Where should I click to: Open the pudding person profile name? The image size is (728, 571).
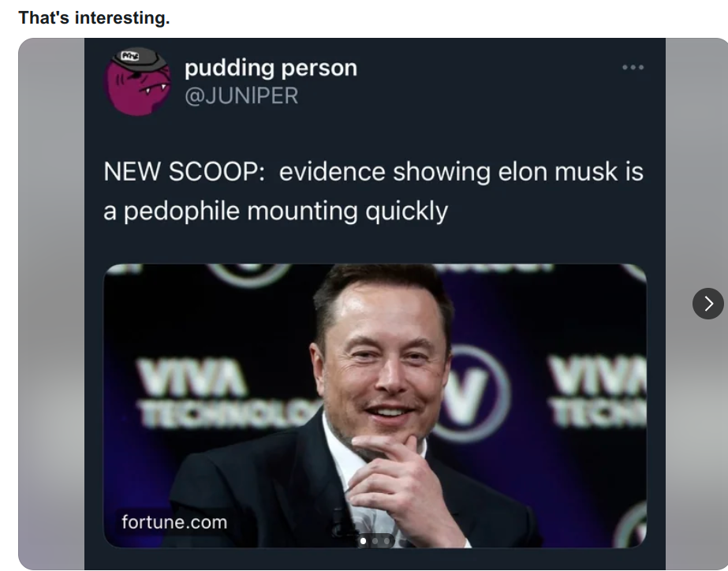(x=271, y=68)
